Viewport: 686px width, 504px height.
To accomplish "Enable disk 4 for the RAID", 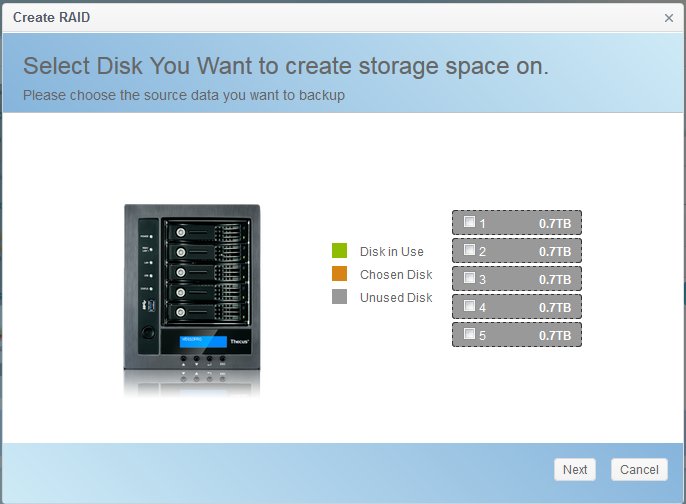I will point(470,307).
